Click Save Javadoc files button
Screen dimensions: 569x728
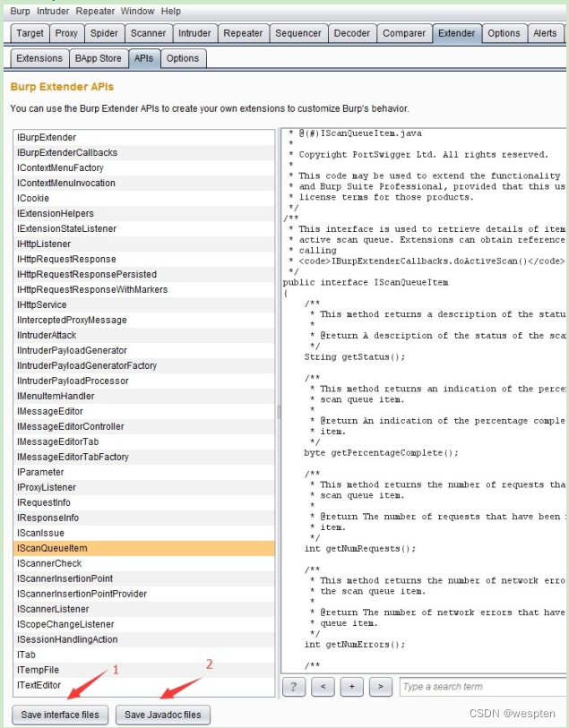162,715
